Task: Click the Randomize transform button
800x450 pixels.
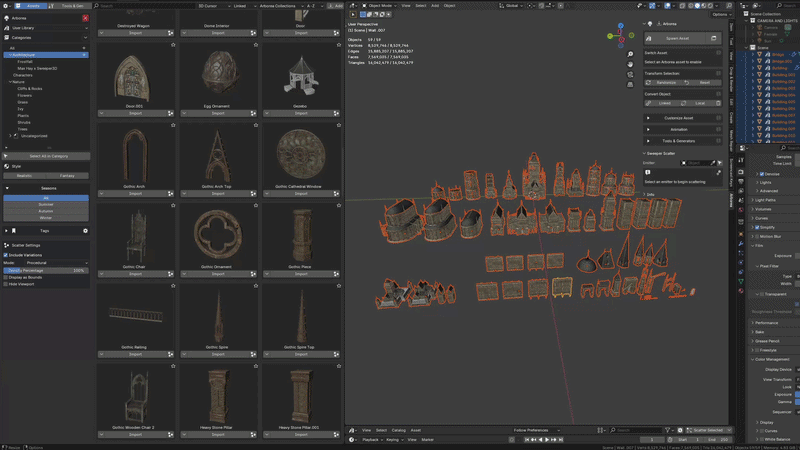Action: pyautogui.click(x=663, y=83)
